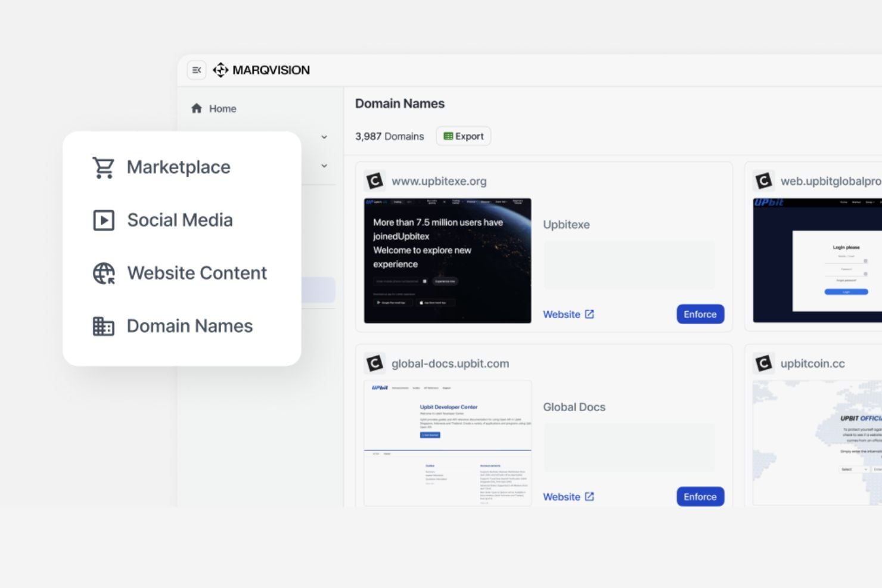This screenshot has width=882, height=588.
Task: Click the Export button
Action: coord(464,136)
